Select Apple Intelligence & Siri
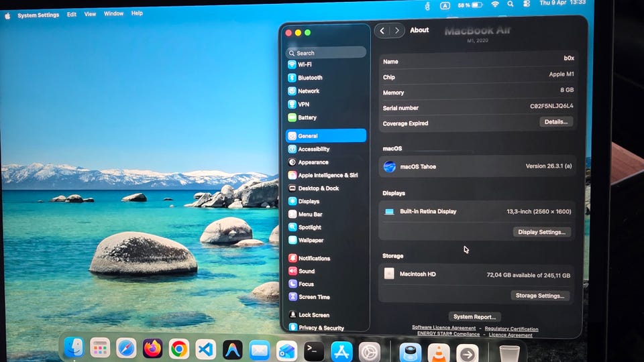The width and height of the screenshot is (644, 362). tap(327, 175)
